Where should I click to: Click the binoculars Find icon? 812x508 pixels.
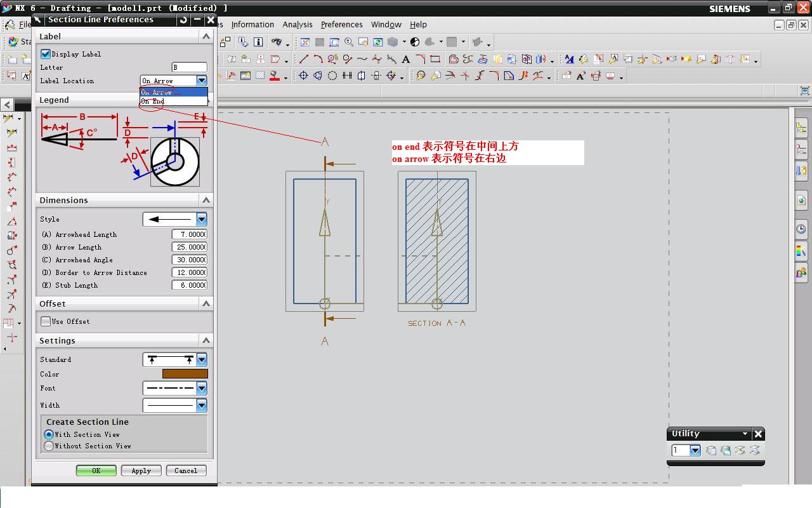(x=277, y=42)
